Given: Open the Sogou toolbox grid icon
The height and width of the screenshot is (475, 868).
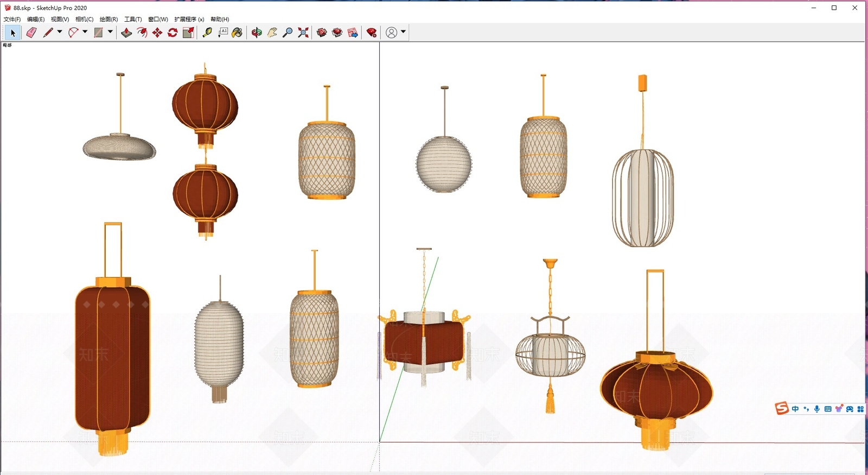Looking at the screenshot, I should 860,409.
